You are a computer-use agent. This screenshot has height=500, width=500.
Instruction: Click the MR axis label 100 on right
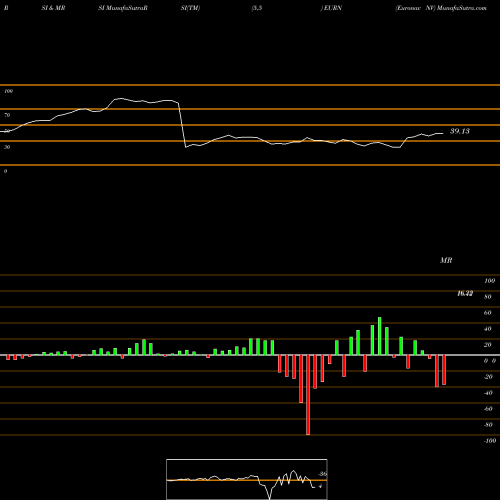pos(490,281)
